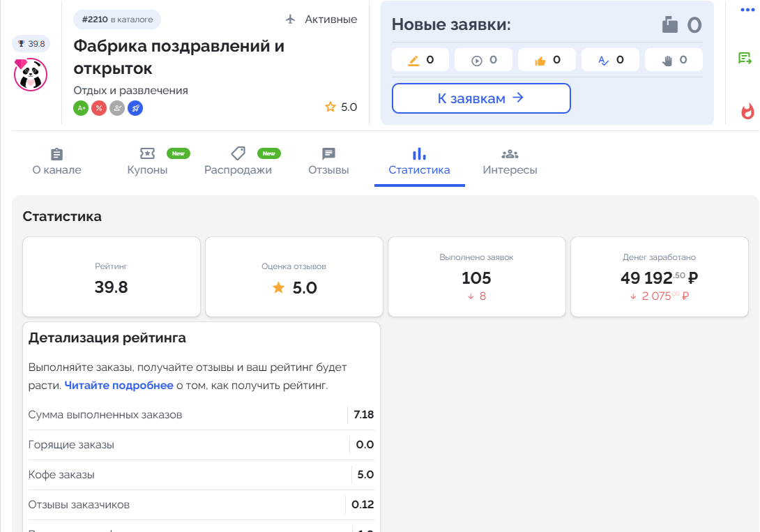
Task: Select the "Интересы" tab
Action: click(510, 162)
